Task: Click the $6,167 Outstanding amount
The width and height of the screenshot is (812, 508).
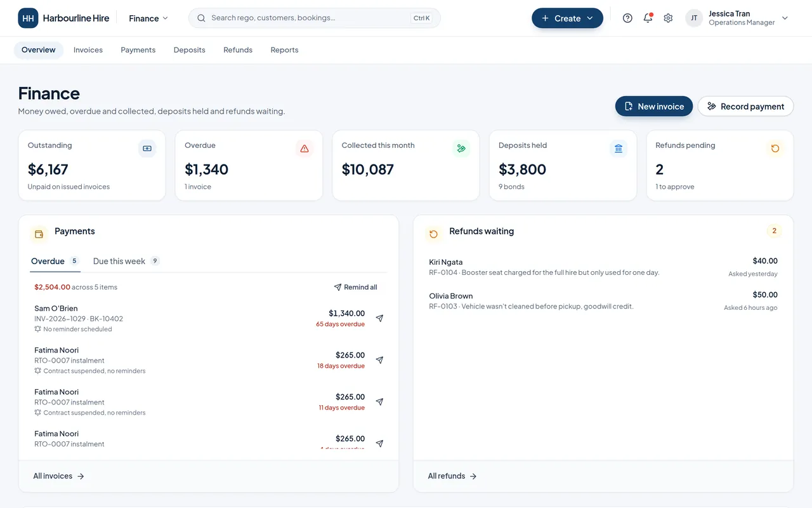Action: (x=48, y=170)
